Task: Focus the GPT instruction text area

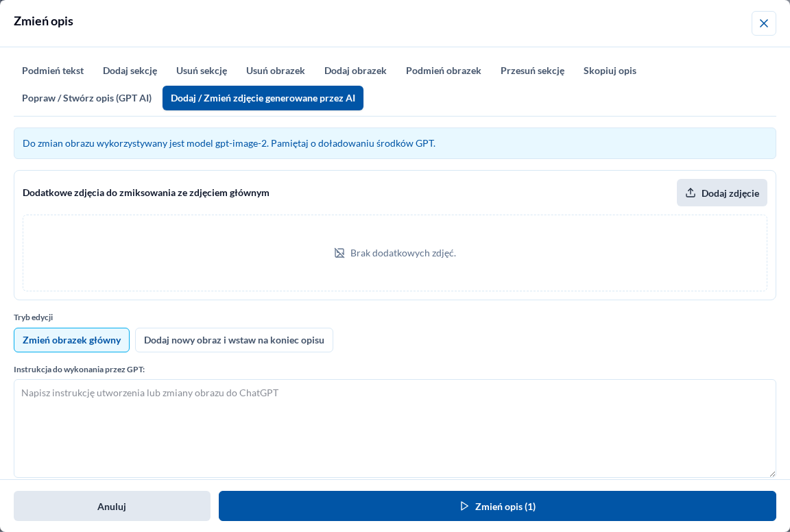Action: 394,428
